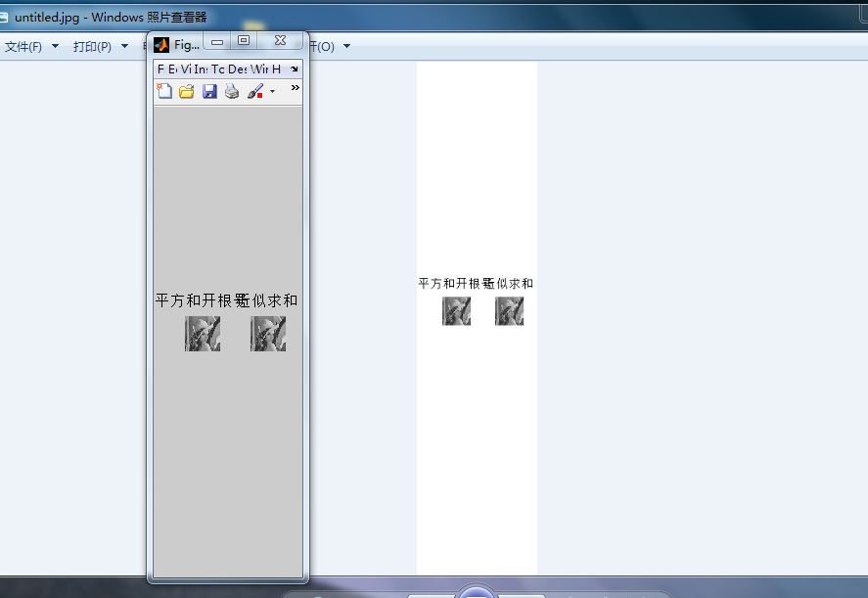This screenshot has height=598, width=868.
Task: Expand hidden toolbar items with double chevron
Action: click(x=295, y=88)
